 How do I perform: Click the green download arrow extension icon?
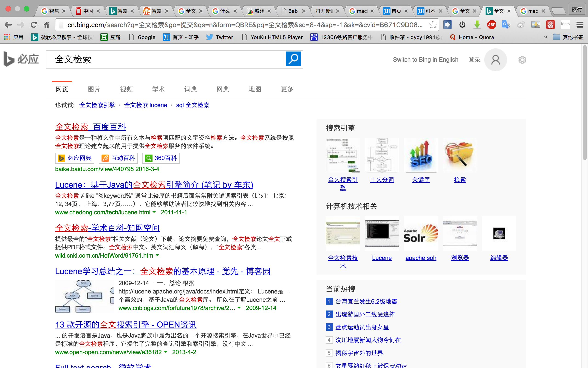pyautogui.click(x=477, y=25)
